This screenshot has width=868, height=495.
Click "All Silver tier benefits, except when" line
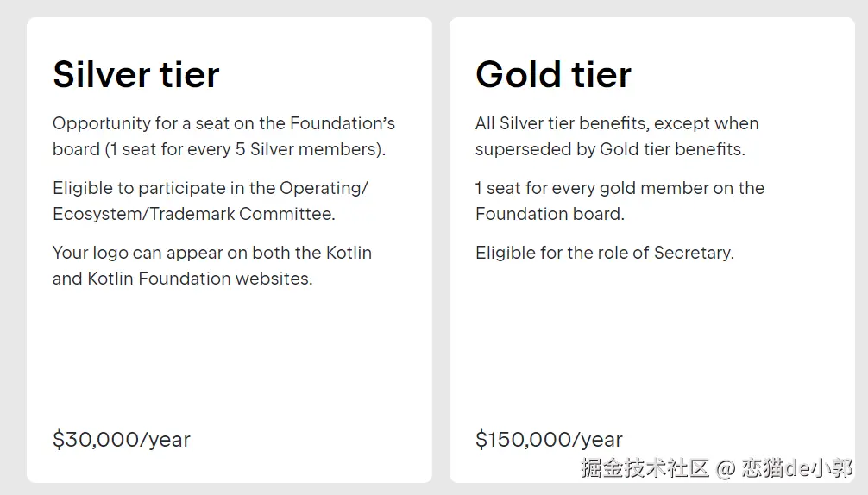tap(616, 123)
